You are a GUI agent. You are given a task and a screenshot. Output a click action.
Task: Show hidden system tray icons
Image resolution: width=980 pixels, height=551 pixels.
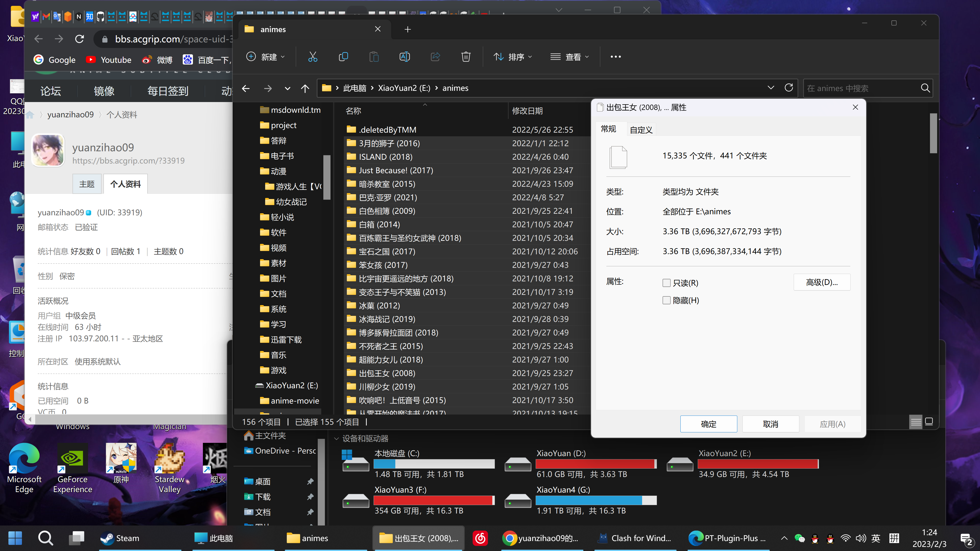[784, 538]
